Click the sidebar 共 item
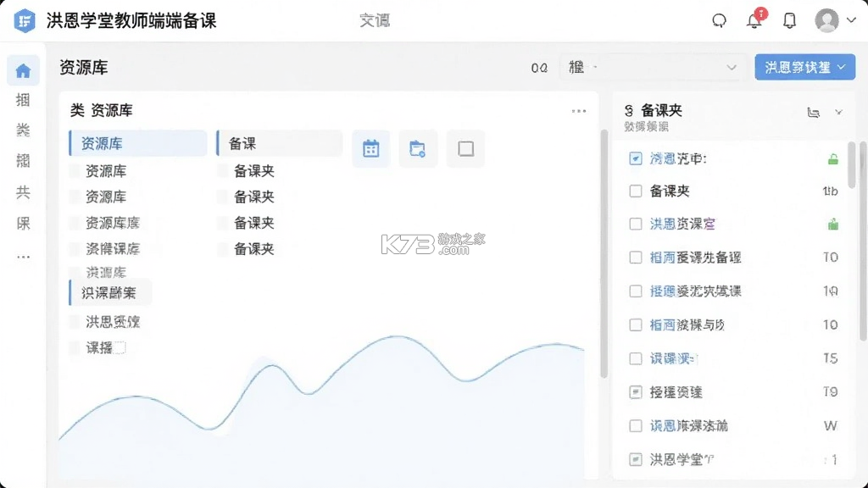868x488 pixels. point(23,192)
